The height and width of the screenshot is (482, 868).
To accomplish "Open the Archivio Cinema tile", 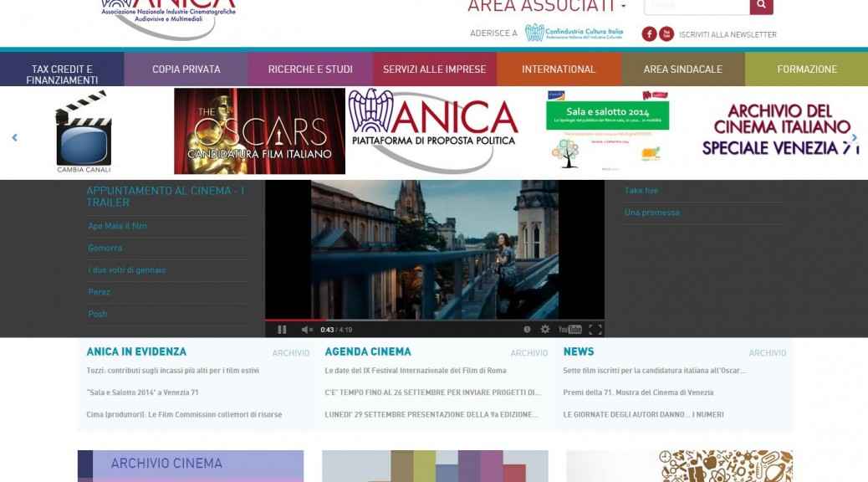I will 191,466.
